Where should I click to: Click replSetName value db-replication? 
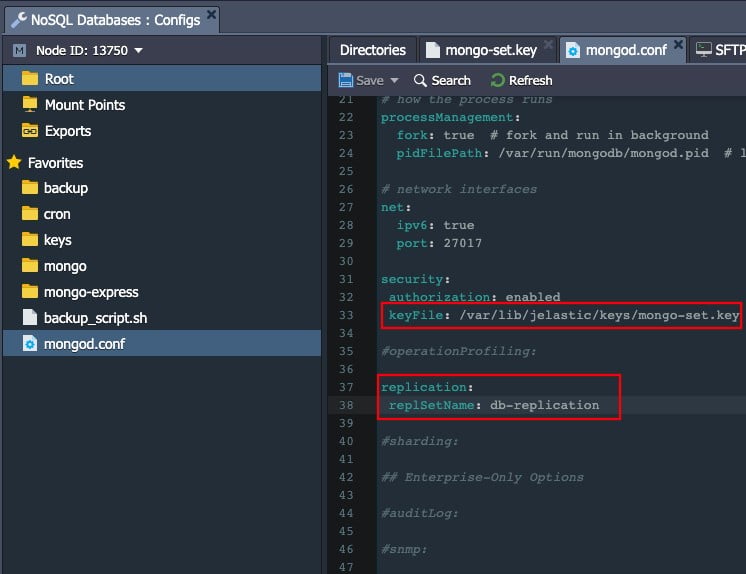coord(545,405)
